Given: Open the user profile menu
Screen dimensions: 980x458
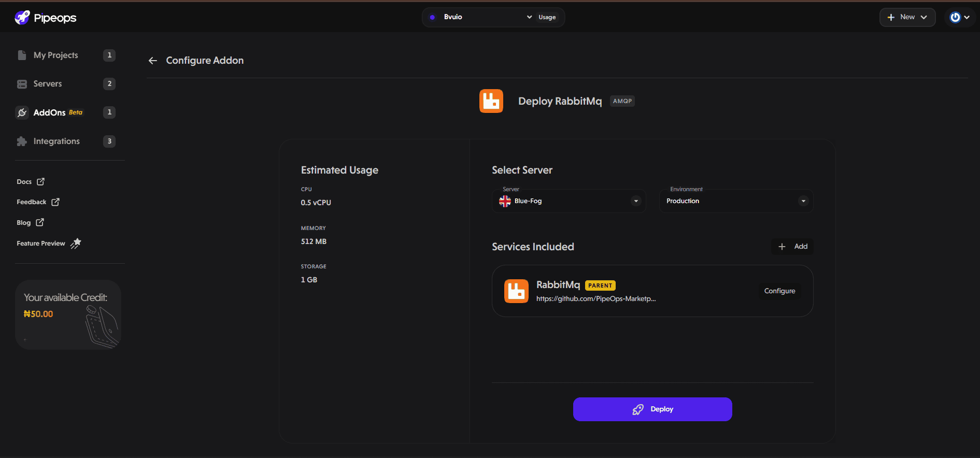Looking at the screenshot, I should (x=959, y=17).
